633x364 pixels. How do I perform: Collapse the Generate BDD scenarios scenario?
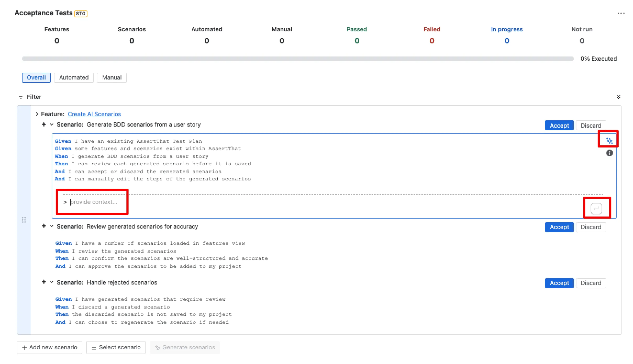point(52,124)
